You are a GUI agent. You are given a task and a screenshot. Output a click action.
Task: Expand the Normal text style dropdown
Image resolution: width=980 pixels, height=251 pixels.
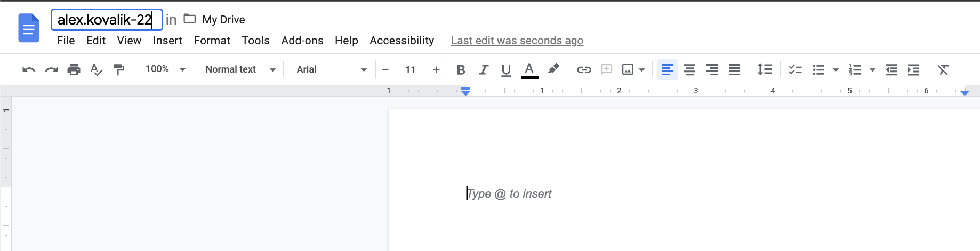coord(240,69)
